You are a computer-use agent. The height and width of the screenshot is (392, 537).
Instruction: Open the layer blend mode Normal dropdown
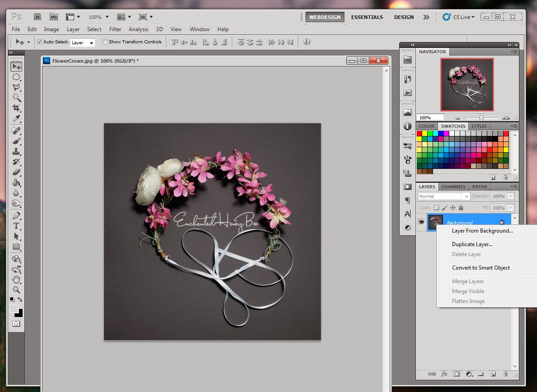pyautogui.click(x=443, y=196)
